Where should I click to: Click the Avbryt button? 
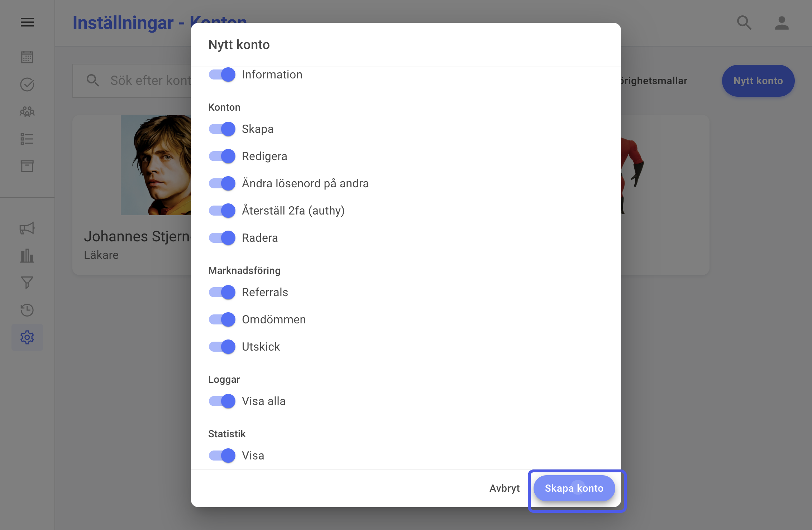[x=505, y=488]
